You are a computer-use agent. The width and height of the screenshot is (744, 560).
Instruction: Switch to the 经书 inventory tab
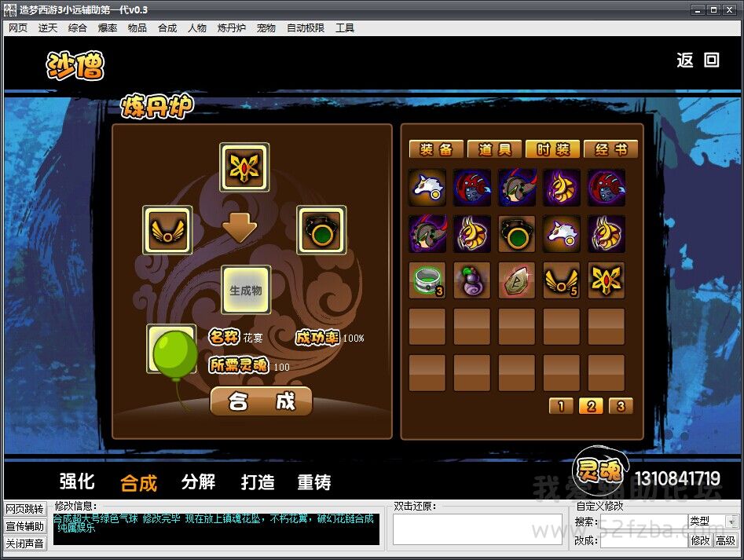tap(611, 149)
